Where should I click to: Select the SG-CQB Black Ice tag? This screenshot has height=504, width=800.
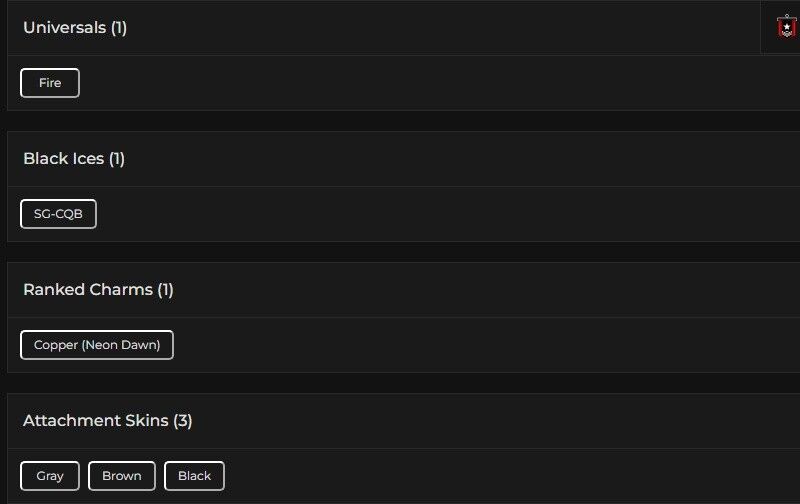click(x=58, y=214)
